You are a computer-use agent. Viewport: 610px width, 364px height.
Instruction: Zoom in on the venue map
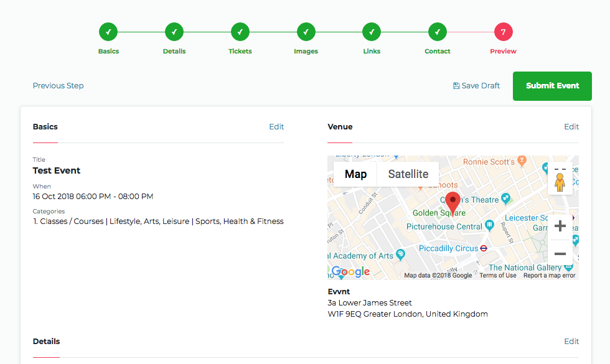click(560, 226)
